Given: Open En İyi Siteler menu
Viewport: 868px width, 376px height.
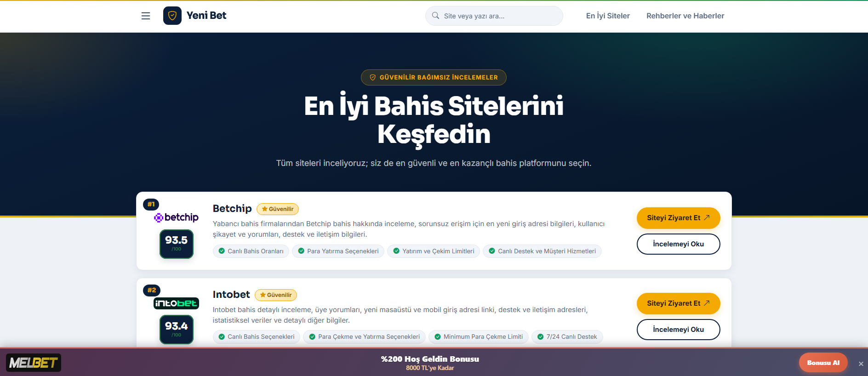Looking at the screenshot, I should (x=608, y=16).
